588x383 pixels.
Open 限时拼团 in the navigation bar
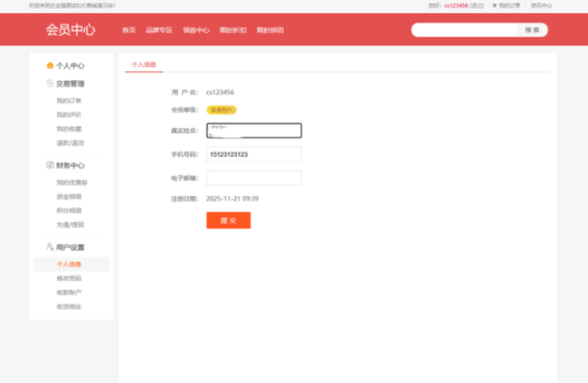[x=270, y=30]
